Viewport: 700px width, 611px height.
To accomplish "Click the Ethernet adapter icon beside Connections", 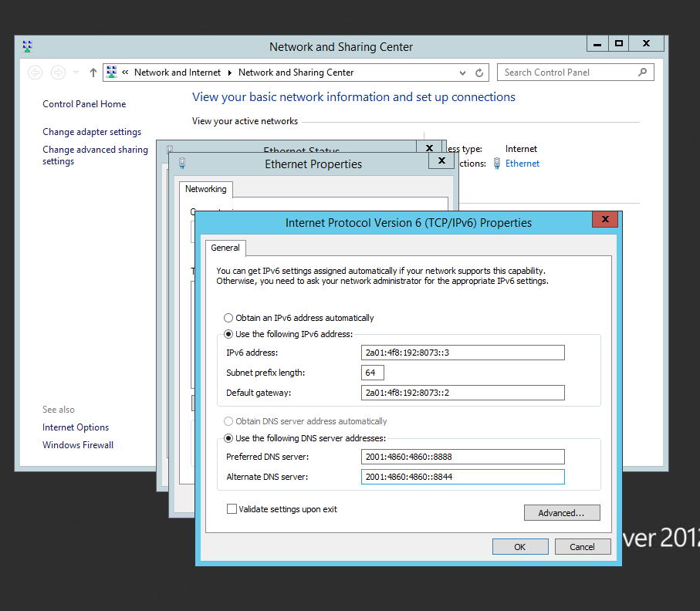I will (x=497, y=164).
